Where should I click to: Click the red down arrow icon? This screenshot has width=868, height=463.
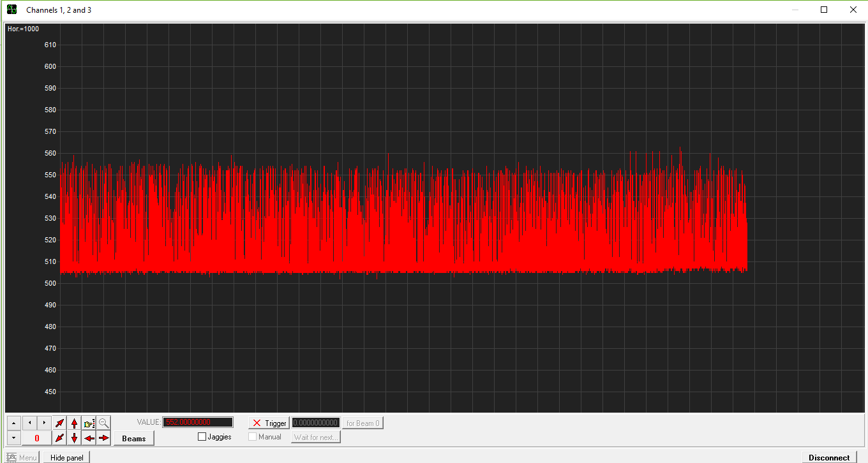tap(74, 438)
